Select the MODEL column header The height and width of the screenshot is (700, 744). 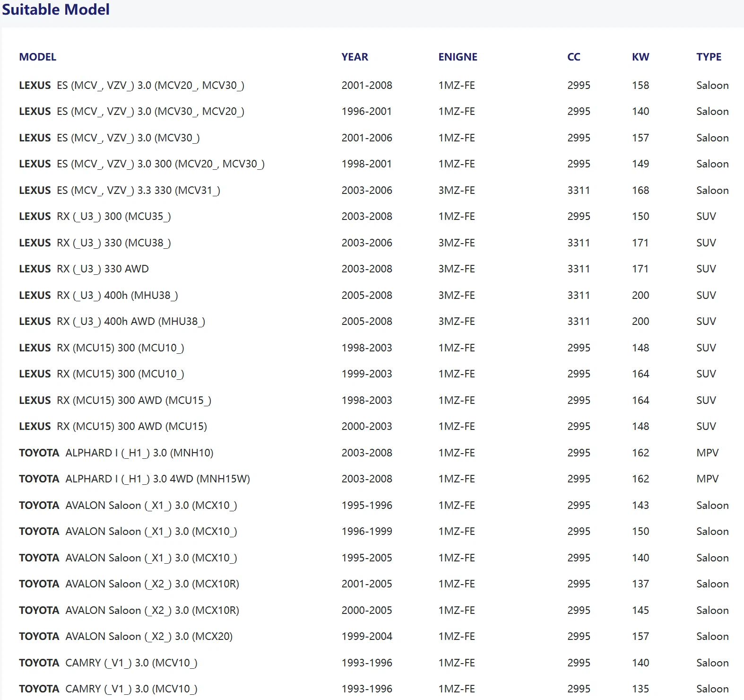38,57
